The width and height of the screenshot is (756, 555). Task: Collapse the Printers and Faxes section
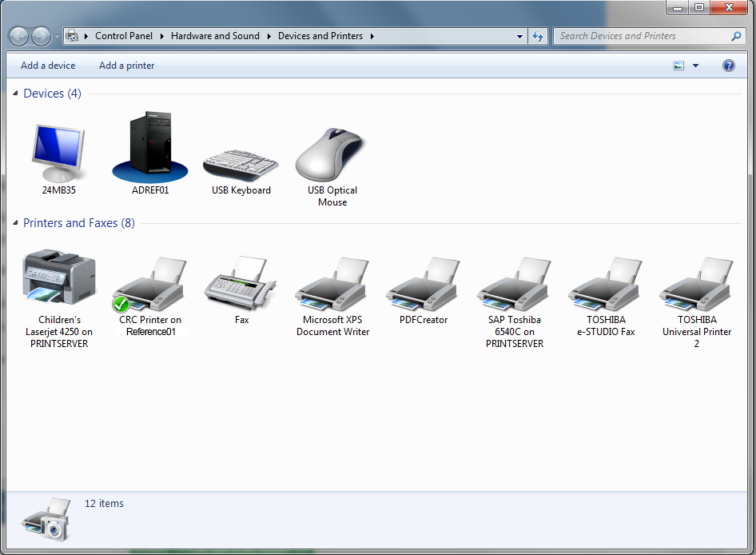(14, 223)
